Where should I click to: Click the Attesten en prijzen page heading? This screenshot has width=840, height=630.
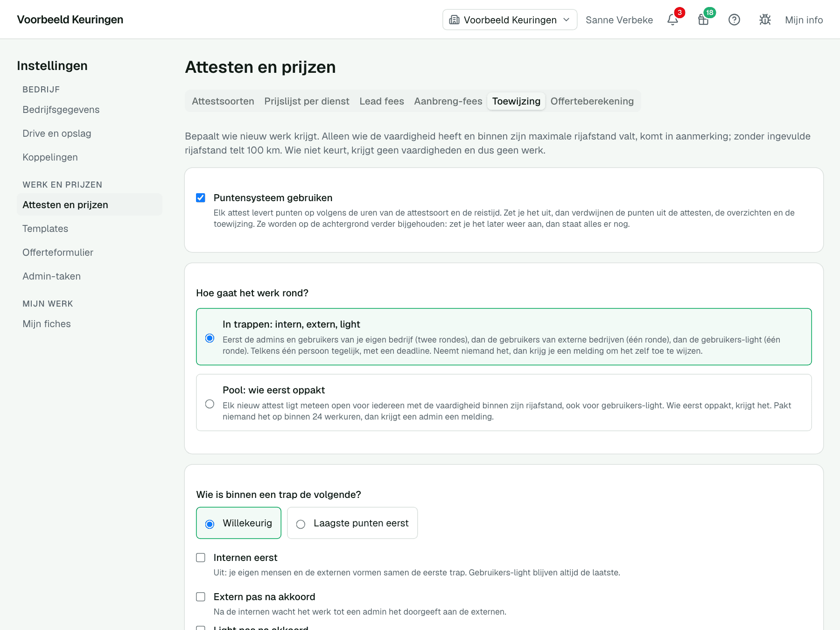pyautogui.click(x=260, y=67)
